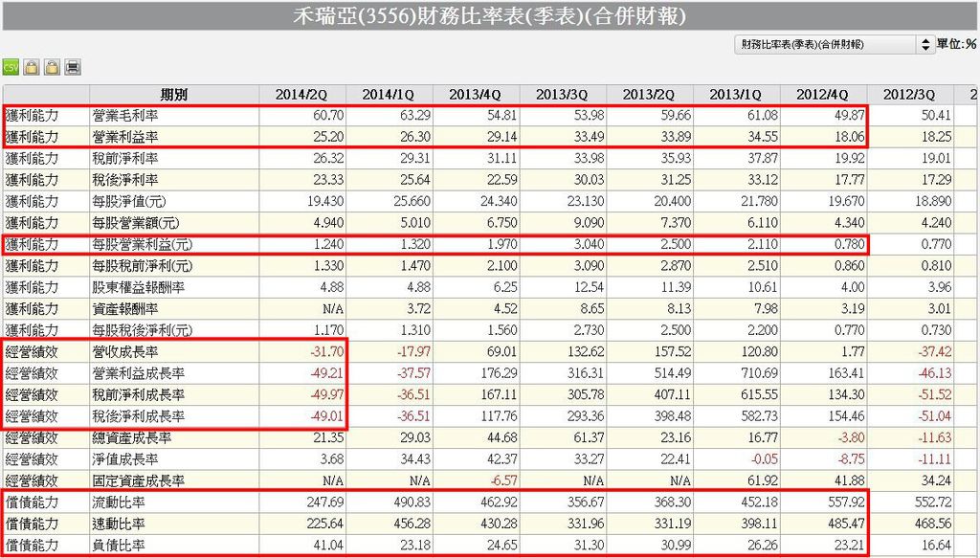
Task: Click the 34.55 value in 營業利益率 row
Action: 763,137
